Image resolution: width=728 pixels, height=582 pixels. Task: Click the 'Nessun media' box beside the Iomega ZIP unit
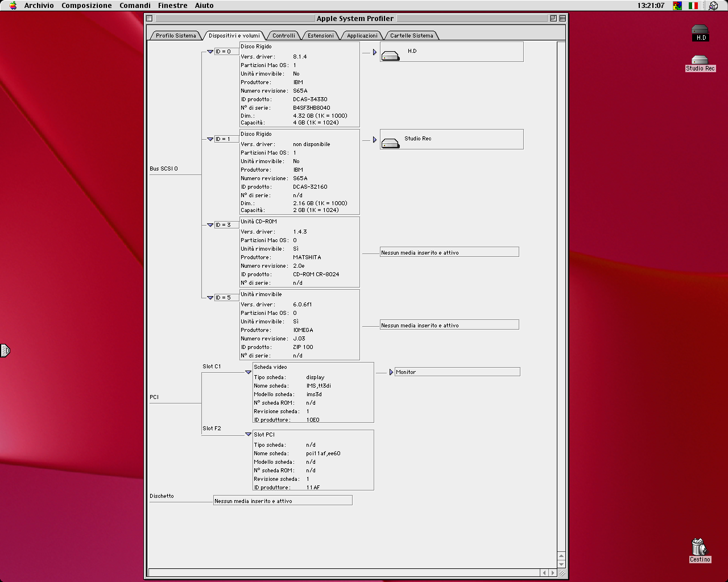(x=449, y=325)
